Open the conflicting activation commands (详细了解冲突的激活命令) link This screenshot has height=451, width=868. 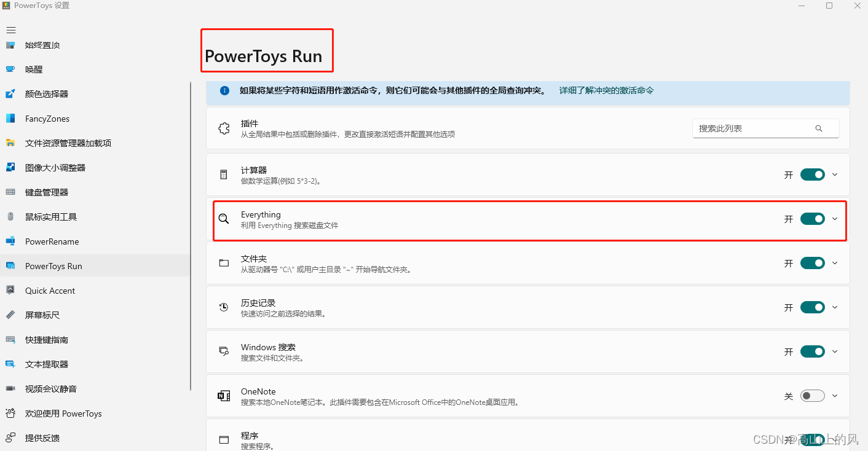(606, 90)
